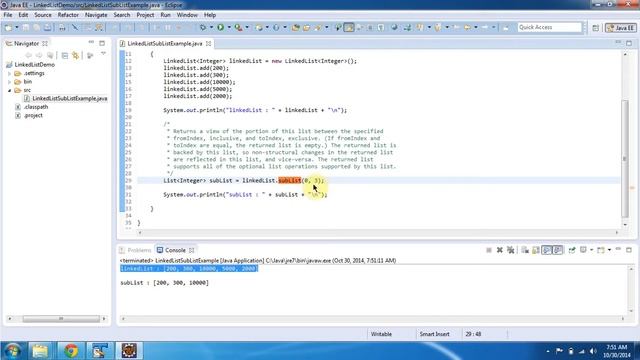Click in the Quick Access field
Screen dimensions: 640x360
(549, 27)
